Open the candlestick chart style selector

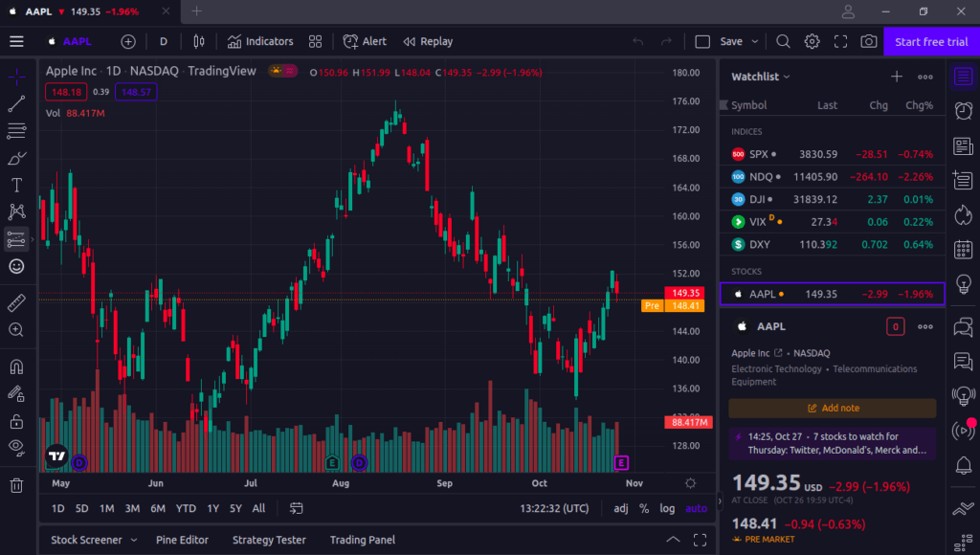pyautogui.click(x=199, y=41)
